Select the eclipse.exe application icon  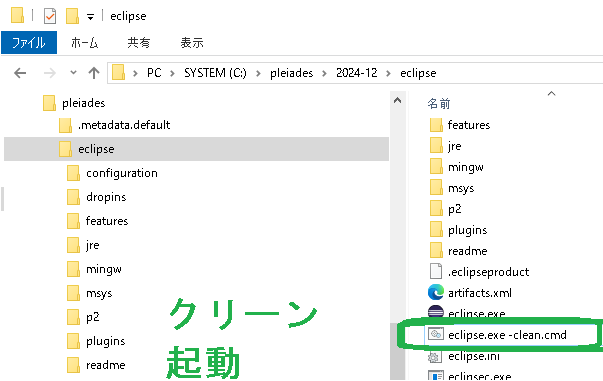[436, 311]
